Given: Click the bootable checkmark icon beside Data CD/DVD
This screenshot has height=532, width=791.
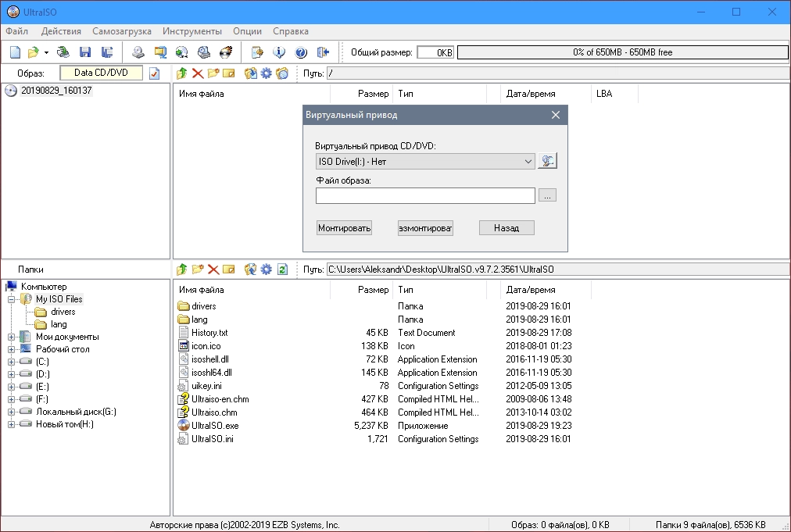Looking at the screenshot, I should (154, 73).
